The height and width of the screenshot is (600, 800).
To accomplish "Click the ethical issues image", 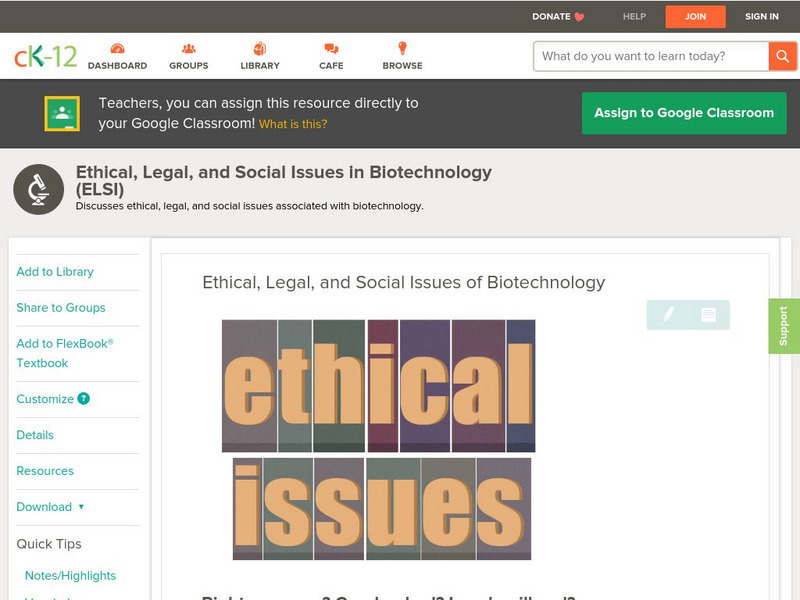I will click(x=379, y=440).
